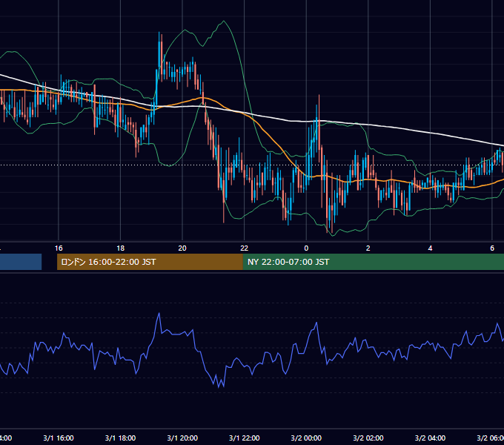
Task: Click the 3/2 00:00 date label
Action: pos(306,438)
